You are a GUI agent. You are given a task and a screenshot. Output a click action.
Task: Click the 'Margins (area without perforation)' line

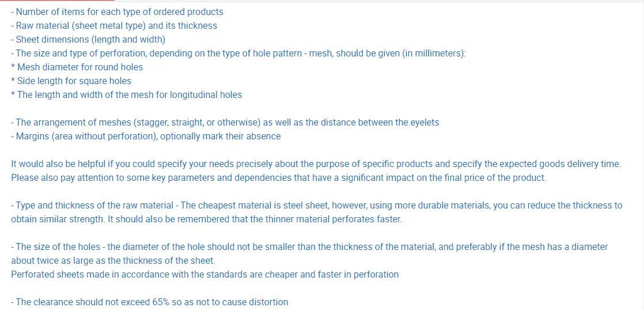coord(146,136)
